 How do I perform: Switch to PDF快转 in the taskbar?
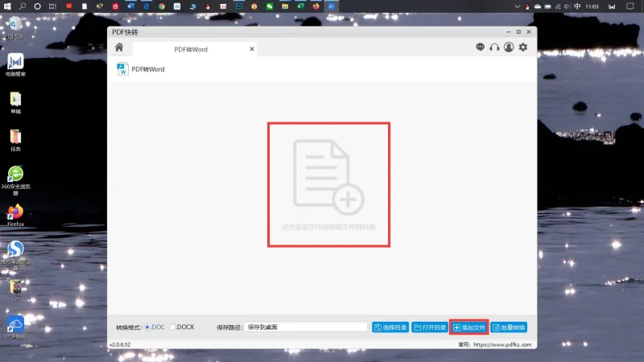[x=332, y=6]
